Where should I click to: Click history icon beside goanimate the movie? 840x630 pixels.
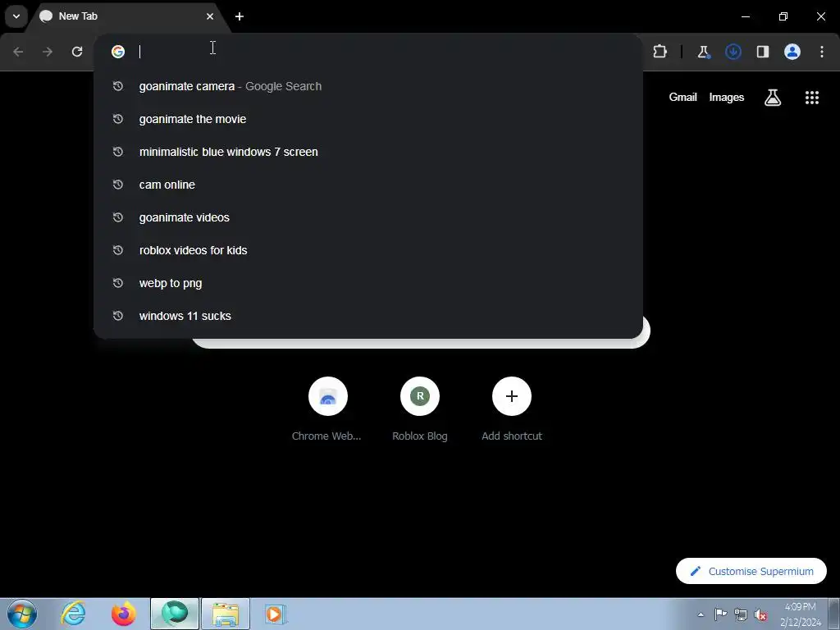tap(118, 119)
